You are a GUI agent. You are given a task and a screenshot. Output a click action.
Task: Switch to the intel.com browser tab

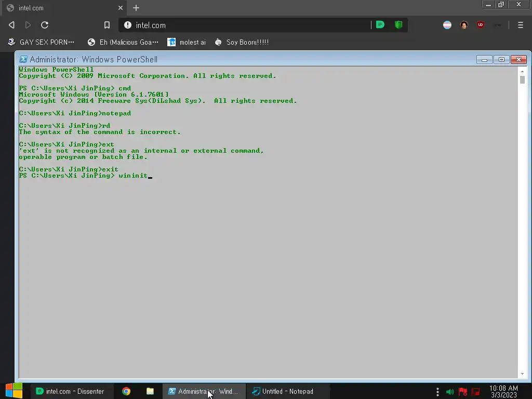pos(64,8)
